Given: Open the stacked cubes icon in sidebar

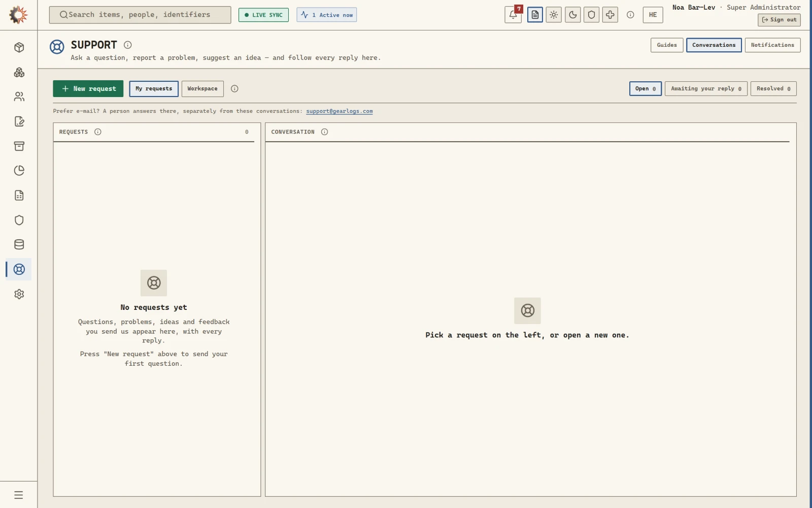Looking at the screenshot, I should click(x=19, y=72).
